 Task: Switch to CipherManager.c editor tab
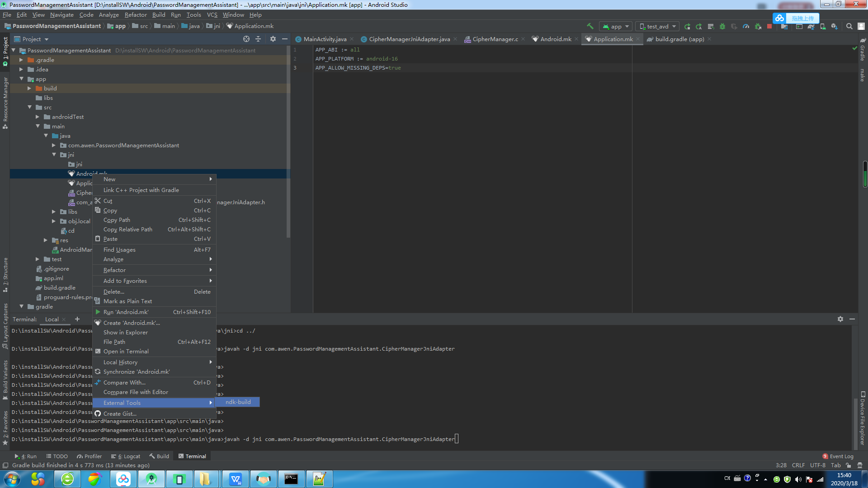coord(495,39)
